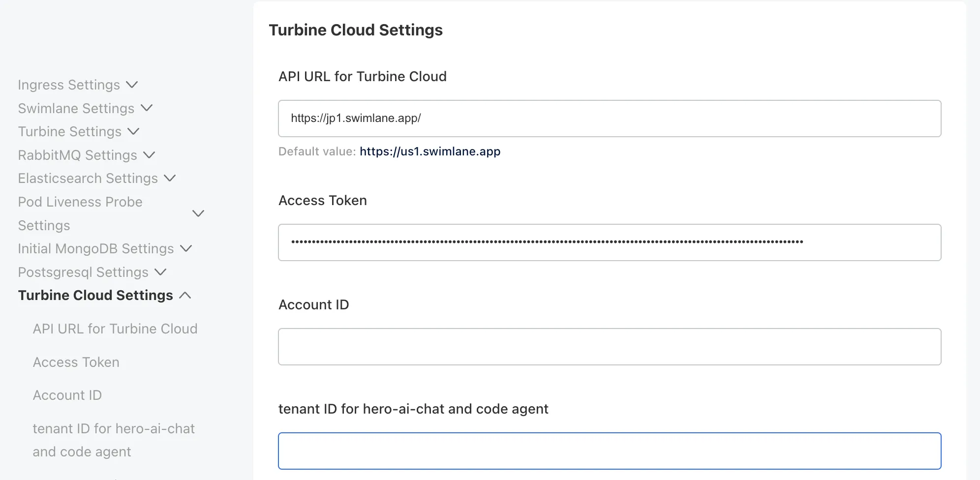
Task: Open Elasticsearch Settings in sidebar
Action: click(x=88, y=178)
